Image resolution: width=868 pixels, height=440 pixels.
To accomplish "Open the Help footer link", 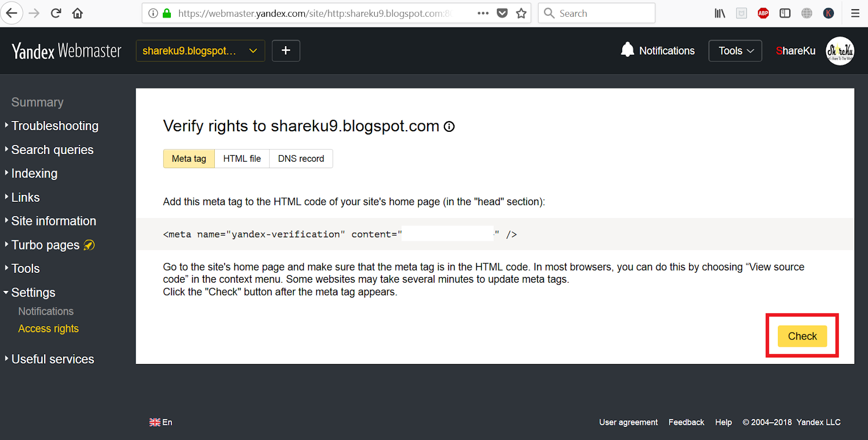I will pyautogui.click(x=723, y=422).
